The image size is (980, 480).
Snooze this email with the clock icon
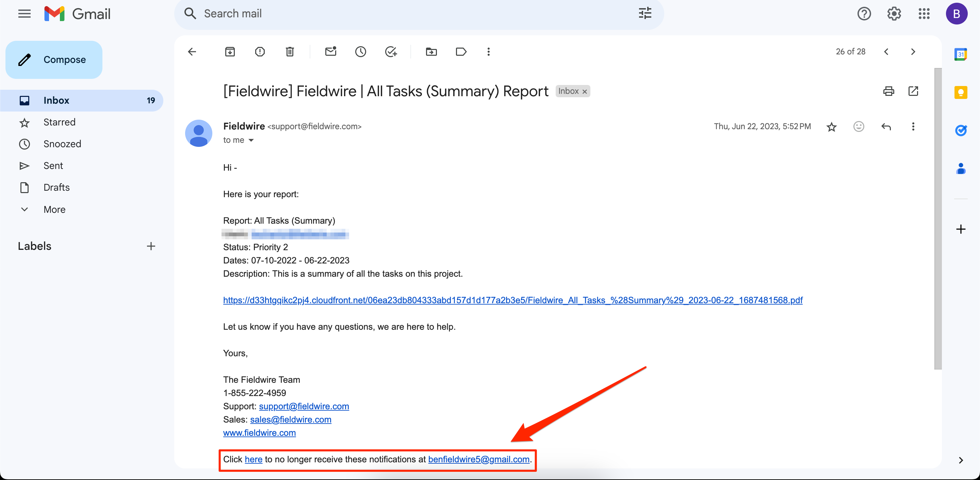click(361, 52)
